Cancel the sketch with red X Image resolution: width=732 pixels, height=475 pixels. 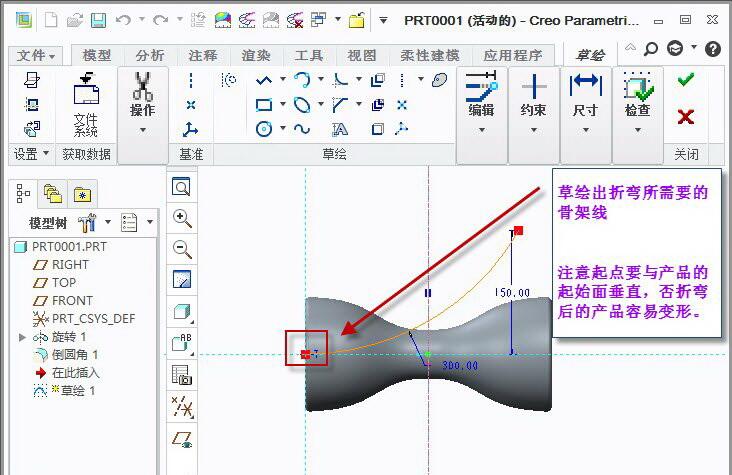click(x=685, y=116)
